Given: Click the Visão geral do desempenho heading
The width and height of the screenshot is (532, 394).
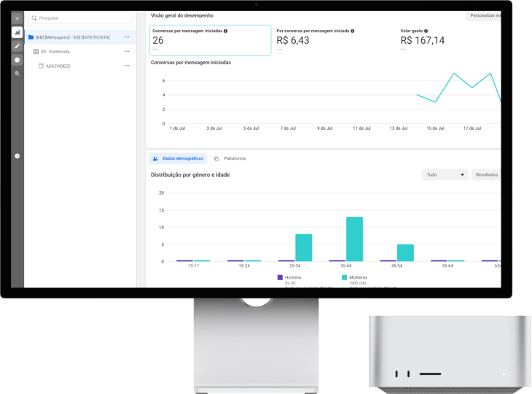Looking at the screenshot, I should 182,15.
